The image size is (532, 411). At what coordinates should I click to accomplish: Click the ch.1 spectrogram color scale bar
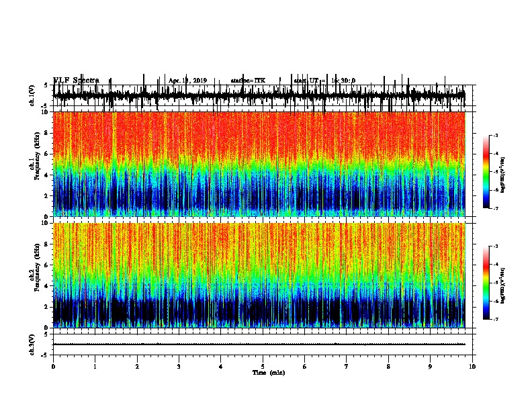tap(486, 172)
